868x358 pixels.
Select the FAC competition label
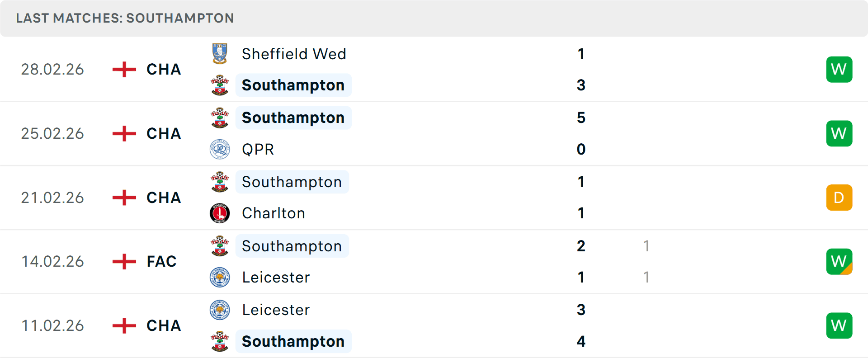point(160,261)
